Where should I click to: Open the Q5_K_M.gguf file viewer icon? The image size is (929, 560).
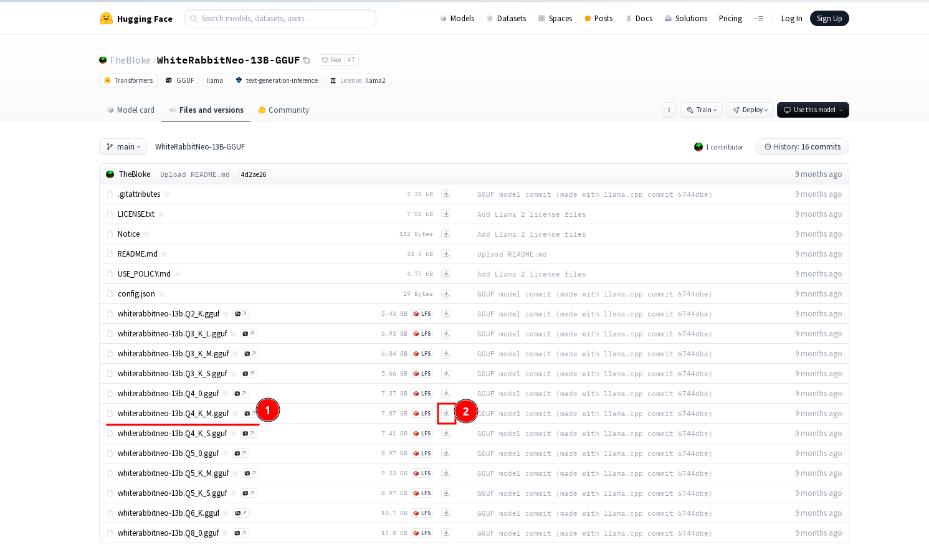point(250,473)
